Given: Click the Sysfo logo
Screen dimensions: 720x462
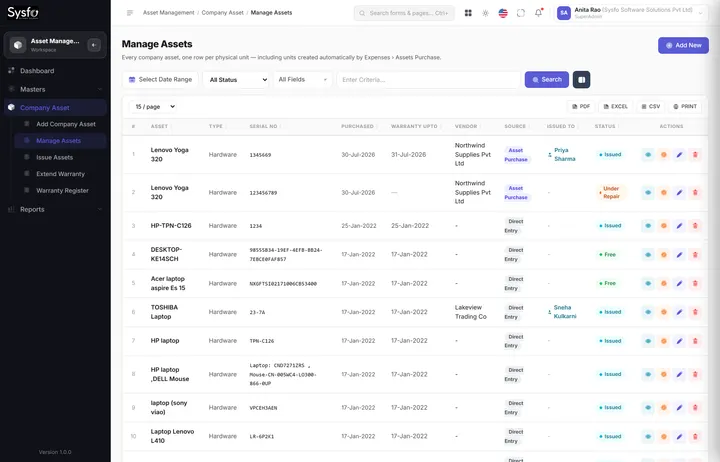Looking at the screenshot, I should click(23, 13).
